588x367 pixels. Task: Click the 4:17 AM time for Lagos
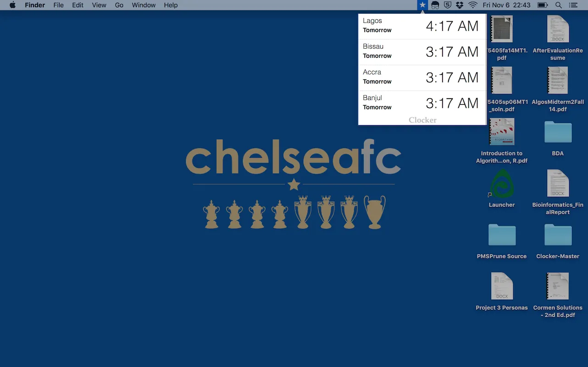pyautogui.click(x=452, y=26)
